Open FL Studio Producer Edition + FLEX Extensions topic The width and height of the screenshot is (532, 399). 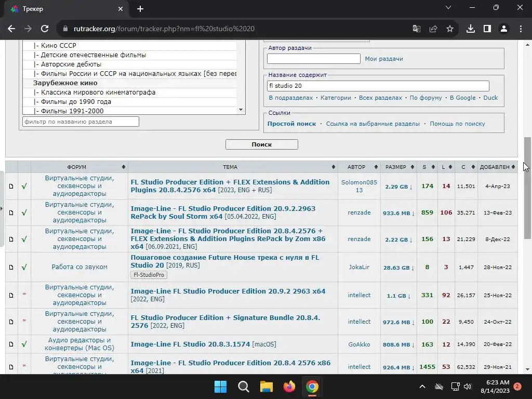(x=230, y=186)
